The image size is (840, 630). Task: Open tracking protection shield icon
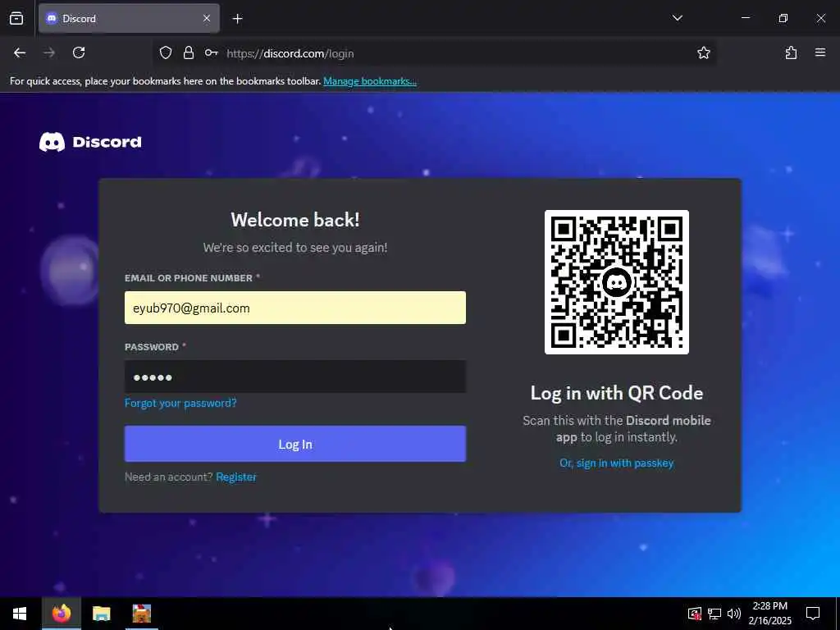coord(166,52)
